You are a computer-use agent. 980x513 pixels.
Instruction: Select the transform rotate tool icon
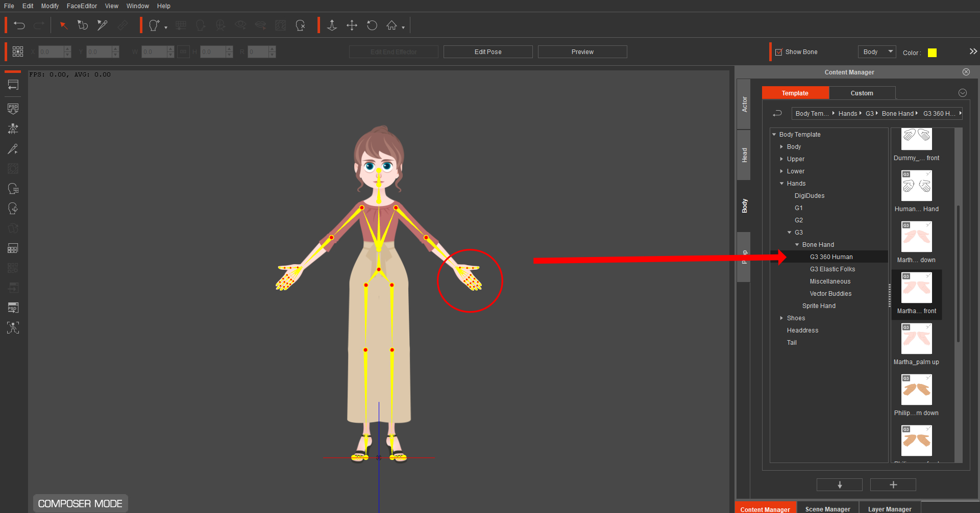(83, 25)
